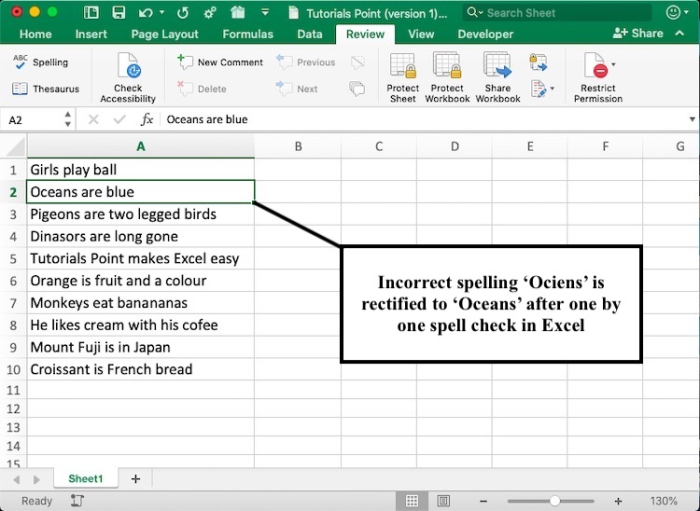Open Customize Quick Access Toolbar dropdown
This screenshot has width=700, height=511.
(265, 12)
